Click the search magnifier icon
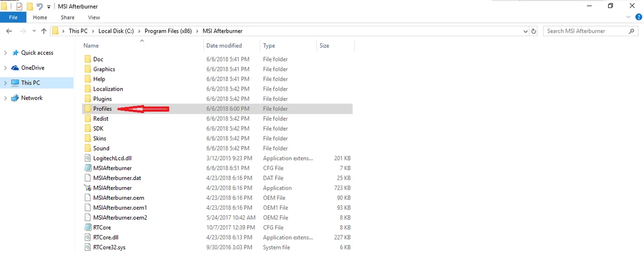 tap(632, 31)
